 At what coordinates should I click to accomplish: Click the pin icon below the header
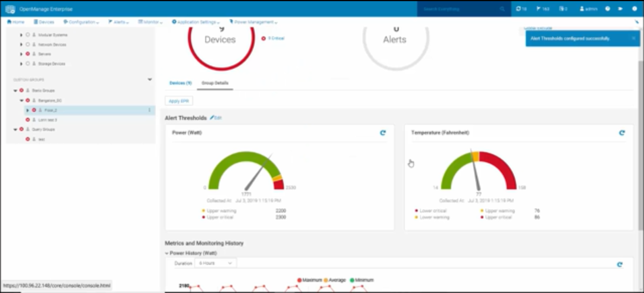(x=637, y=22)
